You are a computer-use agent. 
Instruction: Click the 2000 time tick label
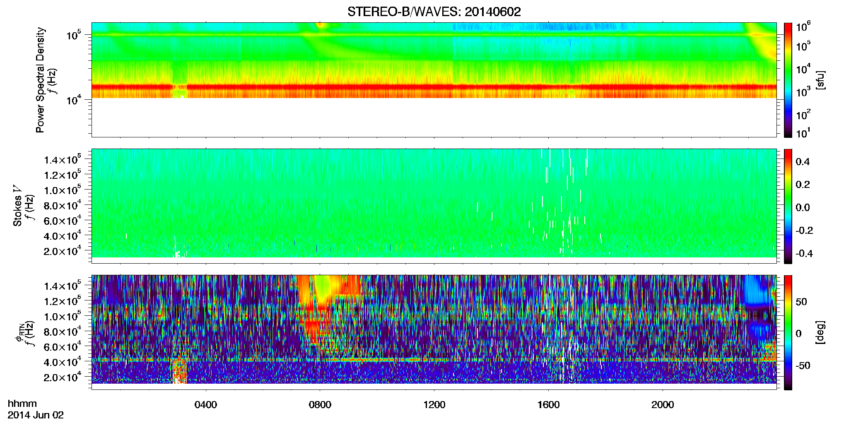click(x=663, y=404)
